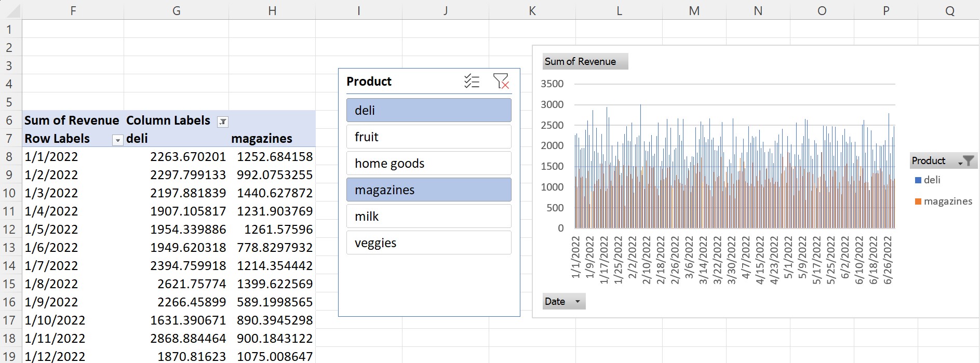Deselect deli in the Product slicer
Viewport: 980px width, 363px height.
pos(428,111)
